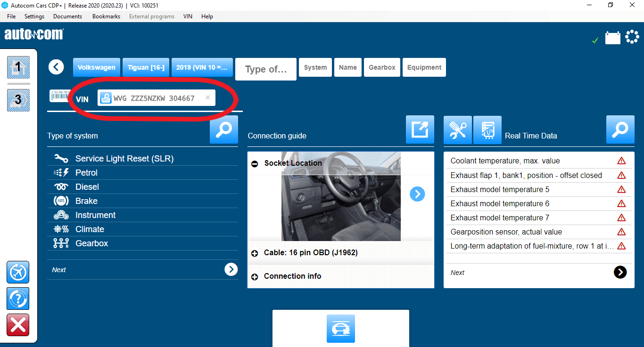Open the Bookmarks menu
644x347 pixels.
(106, 16)
